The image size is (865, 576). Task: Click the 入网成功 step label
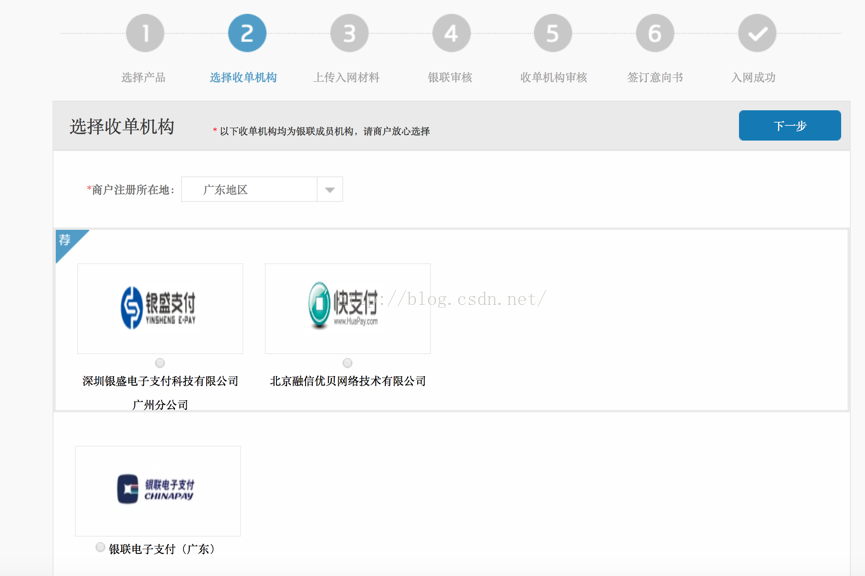coord(754,77)
